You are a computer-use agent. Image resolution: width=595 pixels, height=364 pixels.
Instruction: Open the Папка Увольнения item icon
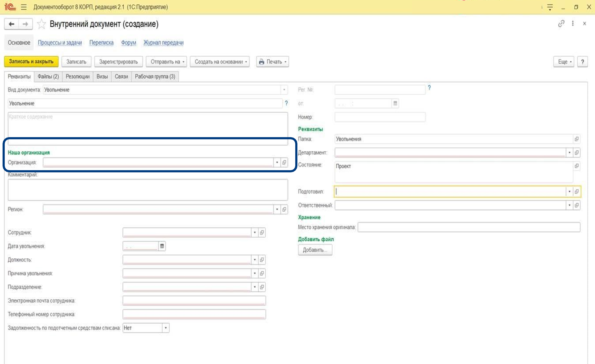(577, 139)
